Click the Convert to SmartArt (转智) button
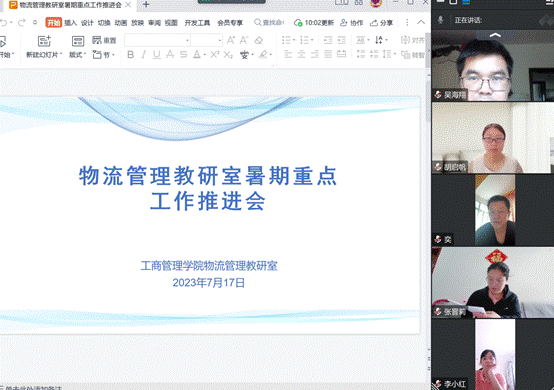Viewport: 554px width, 390px height. coord(413,55)
